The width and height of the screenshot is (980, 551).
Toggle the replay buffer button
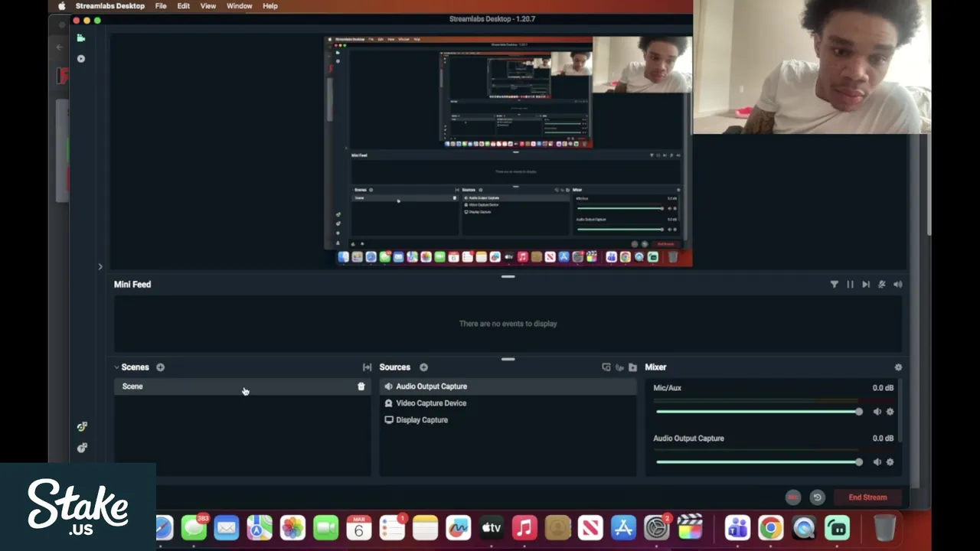pyautogui.click(x=817, y=497)
